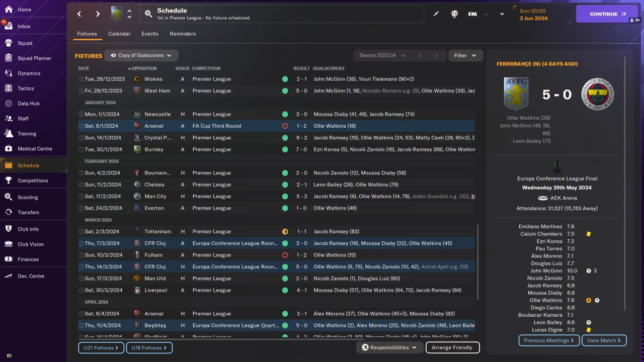Viewport: 644px width, 362px height.
Task: Go back with the left arrow
Action: [79, 14]
